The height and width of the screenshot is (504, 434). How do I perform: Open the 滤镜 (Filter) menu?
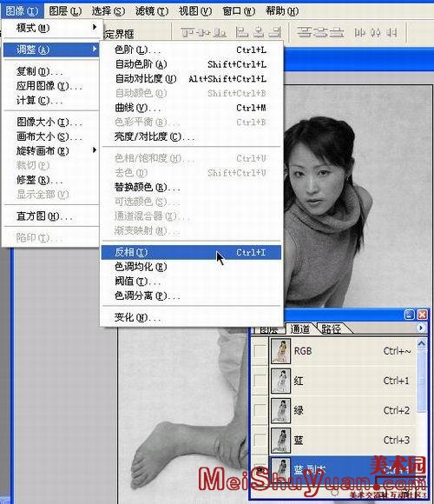152,11
